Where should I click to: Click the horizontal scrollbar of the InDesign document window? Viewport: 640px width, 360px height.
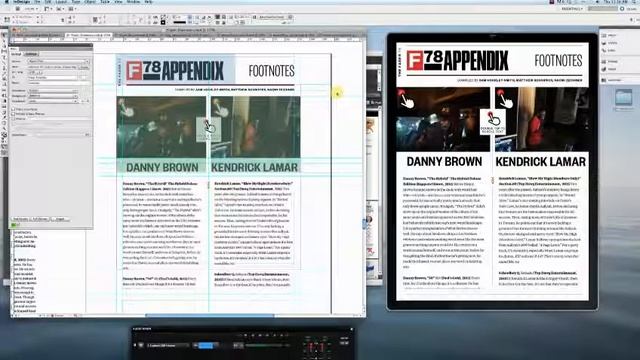tap(210, 316)
